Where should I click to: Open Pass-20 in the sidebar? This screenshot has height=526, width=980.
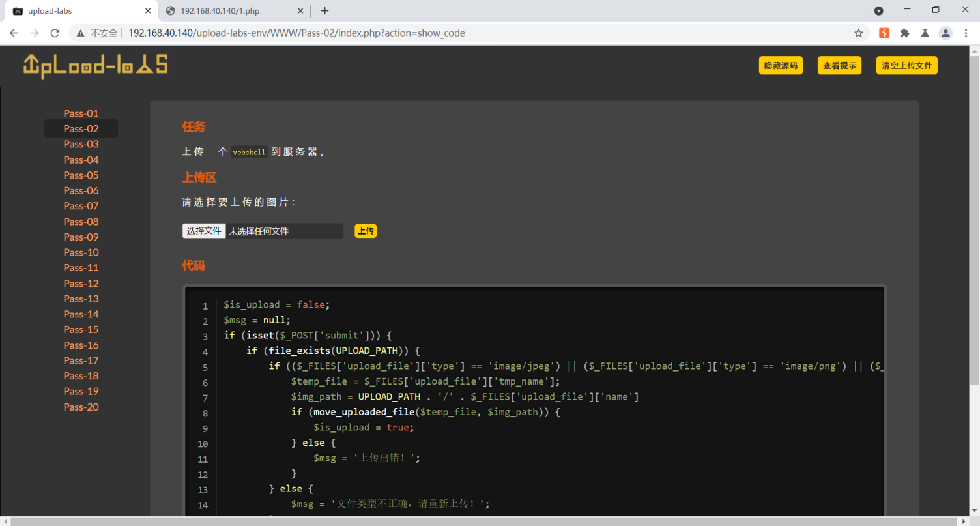pos(81,407)
